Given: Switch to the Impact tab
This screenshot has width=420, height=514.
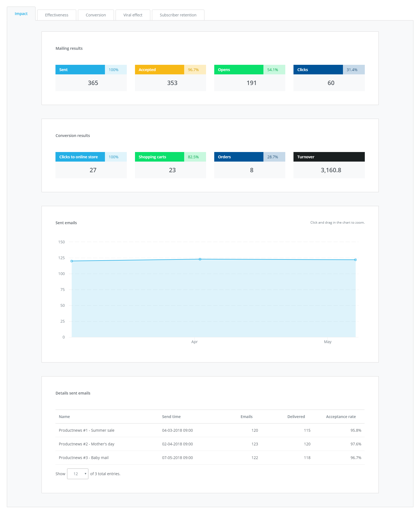Looking at the screenshot, I should 21,14.
